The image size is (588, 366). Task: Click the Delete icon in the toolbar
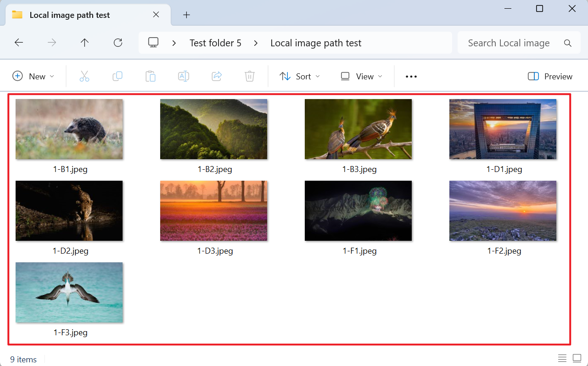(x=250, y=76)
